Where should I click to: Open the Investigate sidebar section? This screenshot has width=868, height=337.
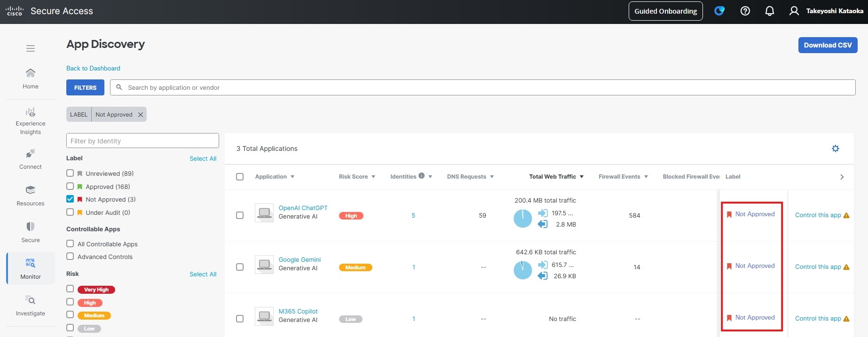coord(31,305)
